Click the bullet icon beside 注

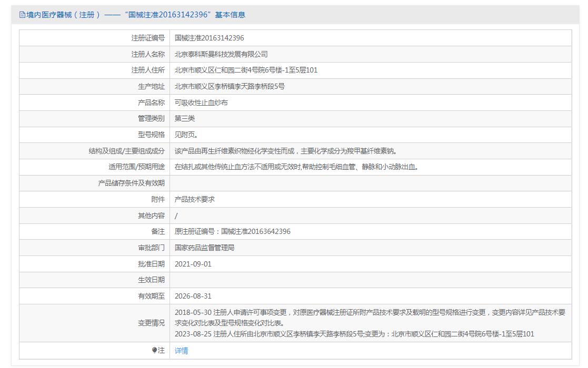(154, 350)
